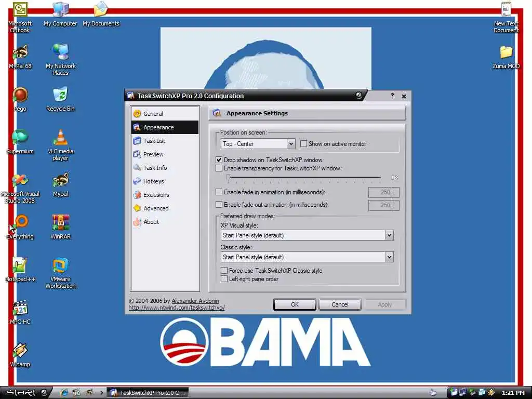The image size is (532, 399).
Task: Enable fade in animation checkbox
Action: (x=219, y=192)
